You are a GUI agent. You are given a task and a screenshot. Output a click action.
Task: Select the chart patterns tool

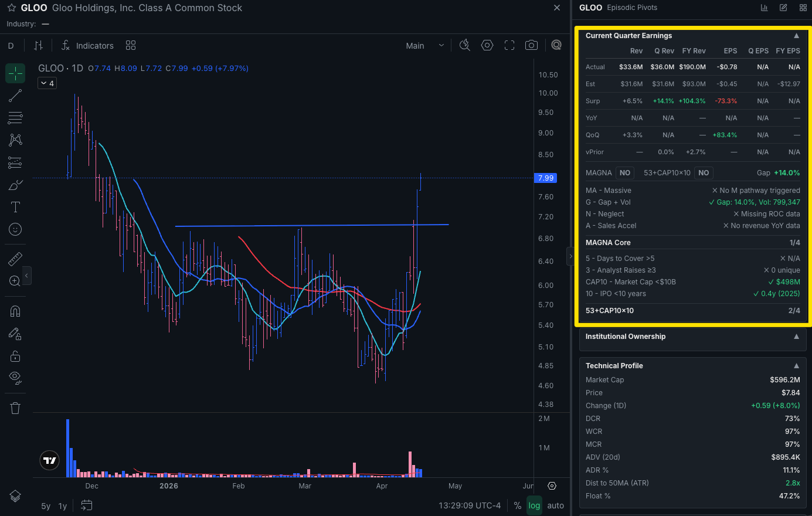[15, 140]
